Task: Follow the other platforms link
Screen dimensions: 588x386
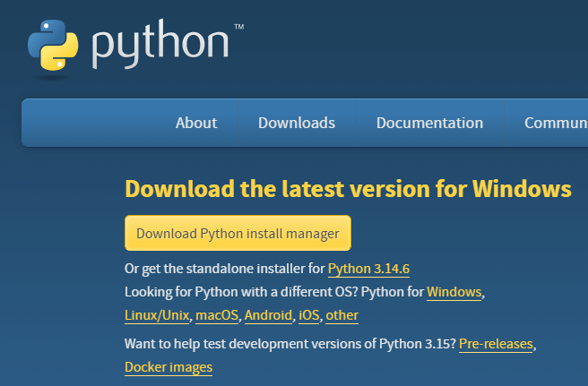Action: pyautogui.click(x=342, y=315)
